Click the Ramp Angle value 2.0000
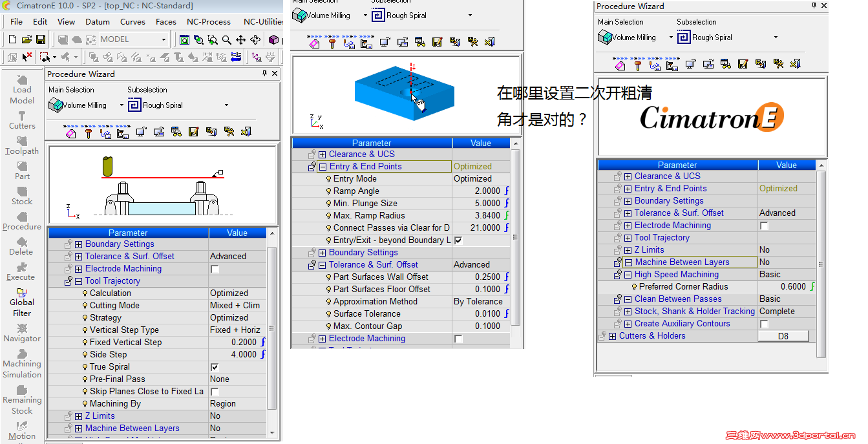This screenshot has width=868, height=444. 487,191
